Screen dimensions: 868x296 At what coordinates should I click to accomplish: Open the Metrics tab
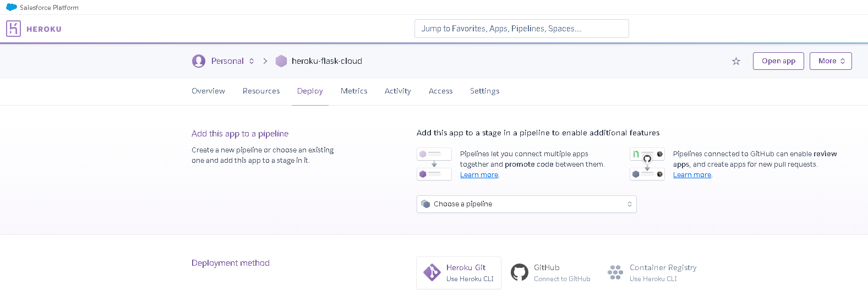click(x=354, y=91)
